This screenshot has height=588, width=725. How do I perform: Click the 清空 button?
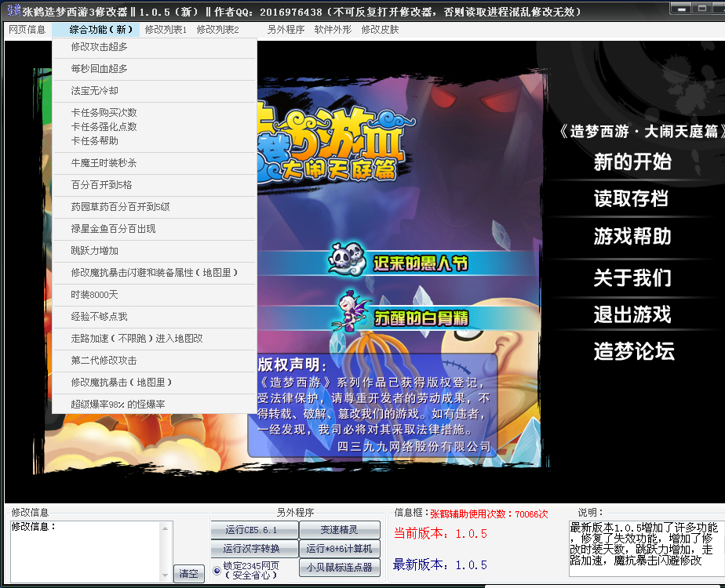(188, 574)
